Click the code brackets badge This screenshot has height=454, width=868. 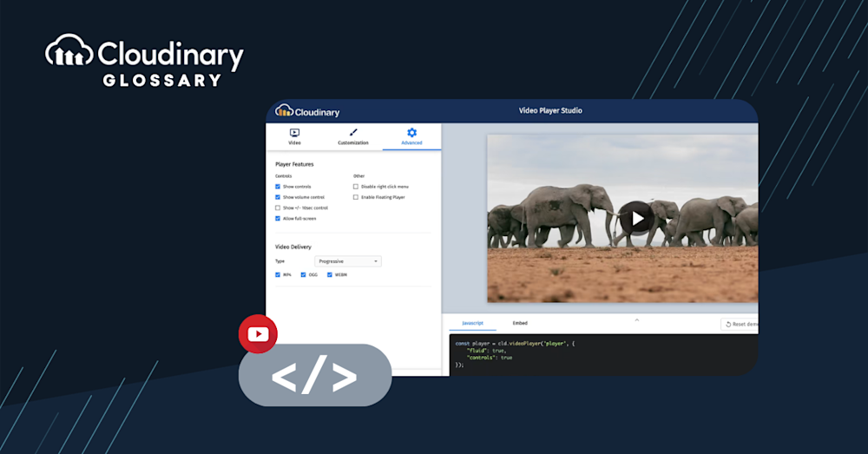click(x=315, y=375)
